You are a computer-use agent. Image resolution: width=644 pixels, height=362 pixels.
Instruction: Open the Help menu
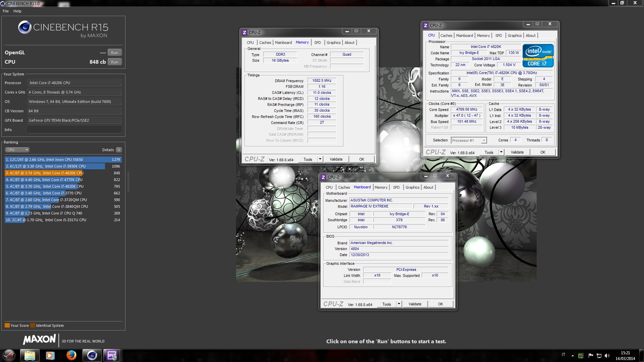point(17,11)
